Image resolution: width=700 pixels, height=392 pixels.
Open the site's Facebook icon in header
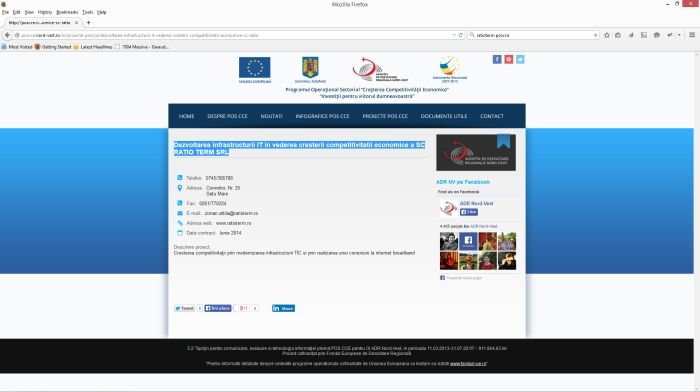click(497, 59)
